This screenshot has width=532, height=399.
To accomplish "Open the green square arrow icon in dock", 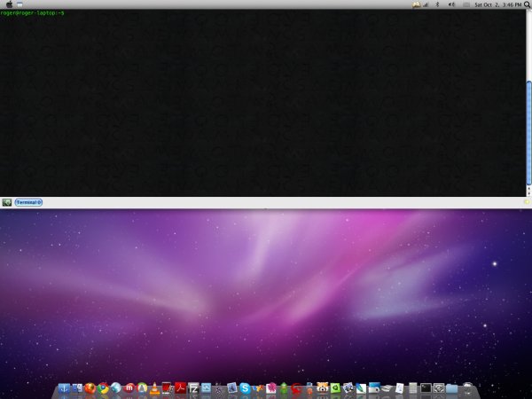I will [335, 387].
